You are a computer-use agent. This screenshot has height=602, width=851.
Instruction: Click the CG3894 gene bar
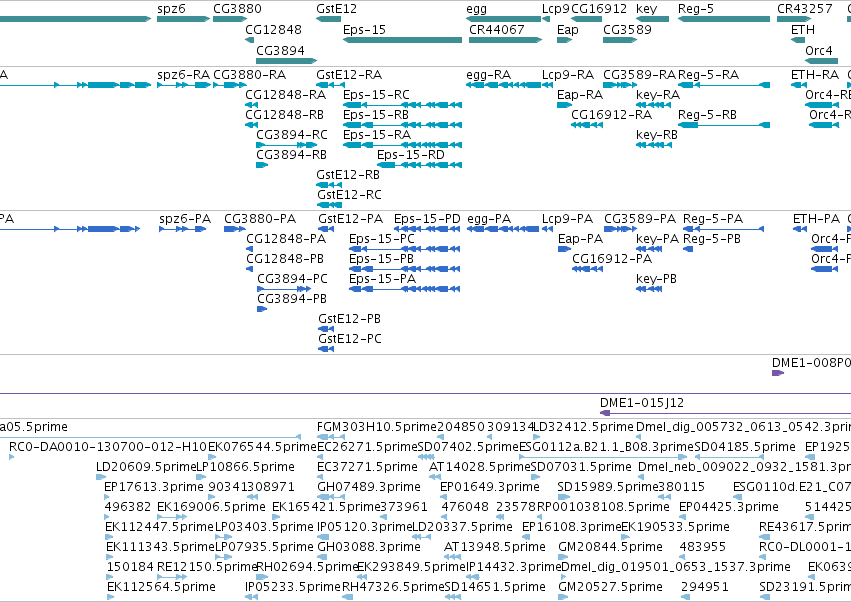click(287, 61)
